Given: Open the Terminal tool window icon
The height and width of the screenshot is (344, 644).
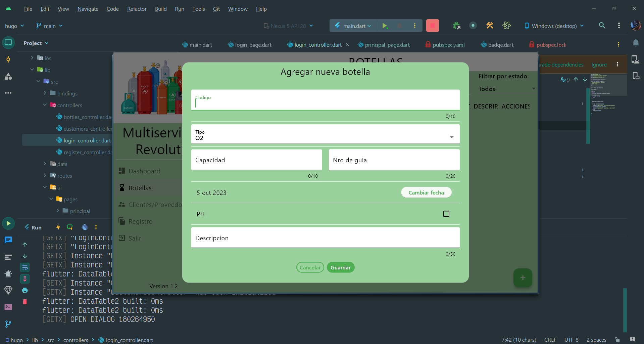Looking at the screenshot, I should click(x=8, y=307).
